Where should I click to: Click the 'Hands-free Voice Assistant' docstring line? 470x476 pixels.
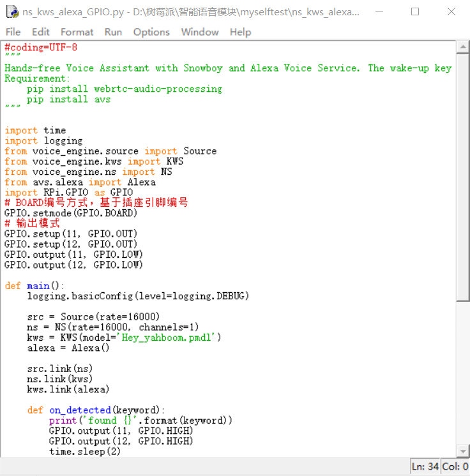(228, 68)
